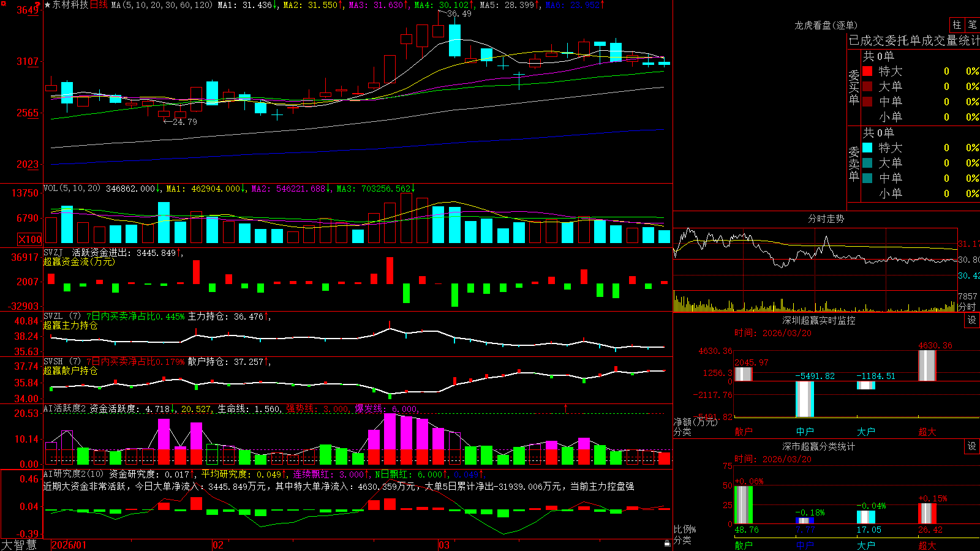Click the 小单 row under 委卖单
Image resolution: width=980 pixels, height=551 pixels.
pos(921,193)
